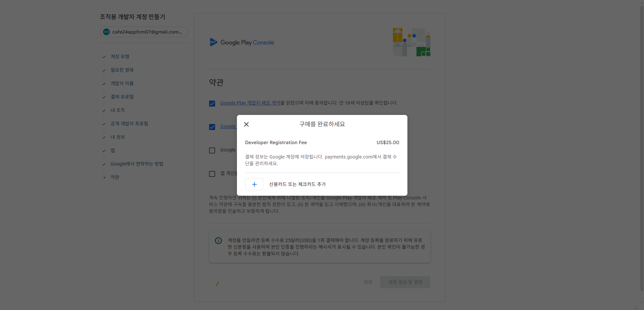The height and width of the screenshot is (310, 644).
Task: Go to the 계정 유형 step
Action: 120,57
